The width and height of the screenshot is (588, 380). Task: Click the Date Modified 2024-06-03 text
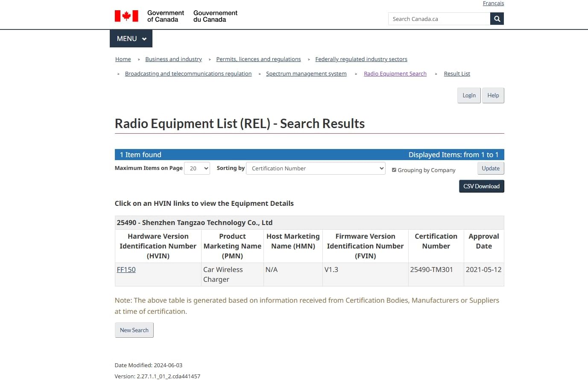click(149, 365)
